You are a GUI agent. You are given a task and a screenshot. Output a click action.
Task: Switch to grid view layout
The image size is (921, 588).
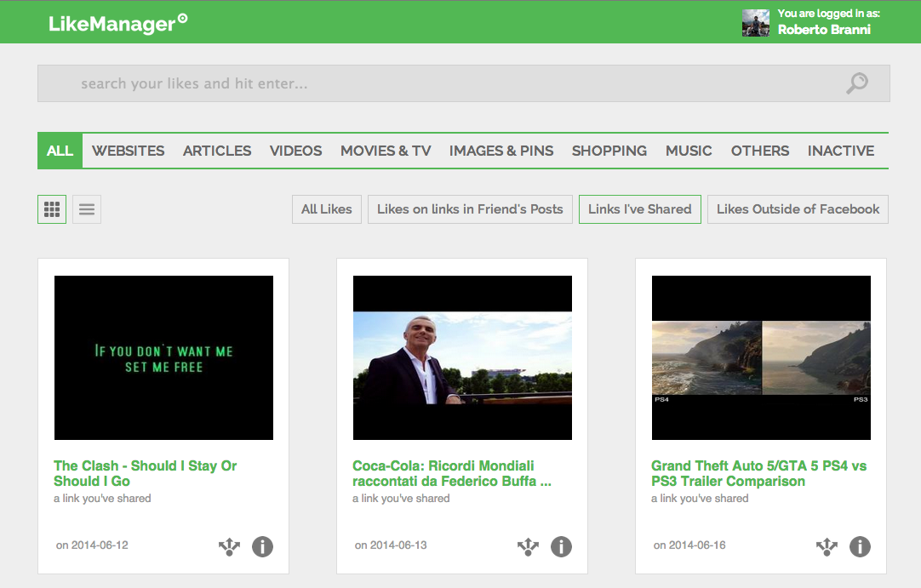(52, 209)
